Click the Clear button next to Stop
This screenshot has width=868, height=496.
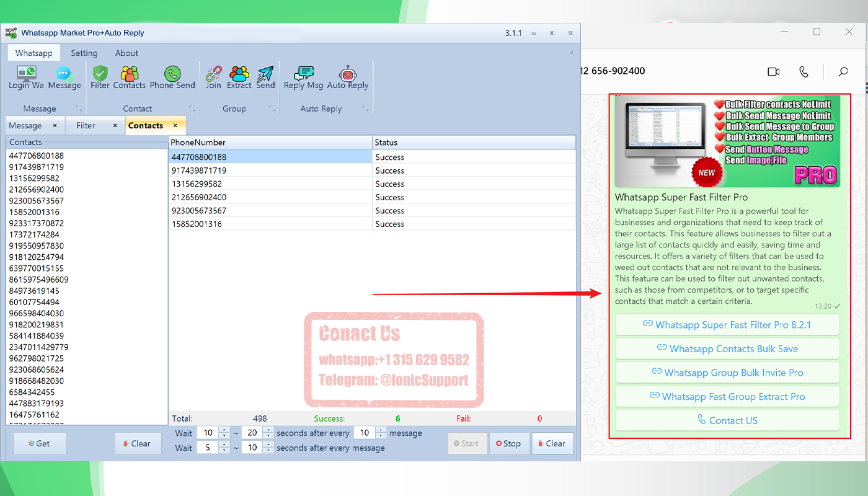[552, 443]
